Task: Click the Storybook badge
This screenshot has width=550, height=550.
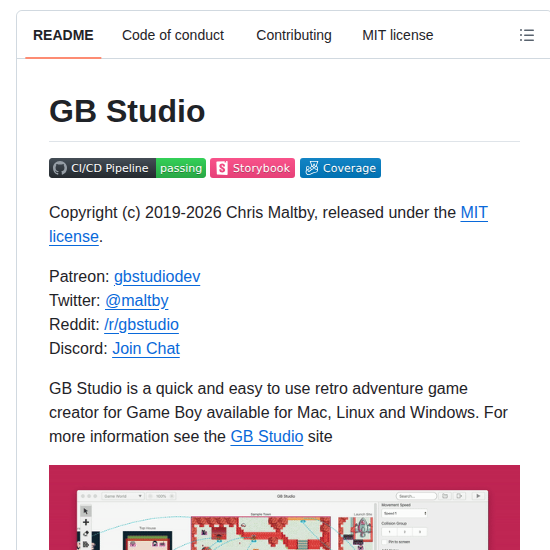Action: point(252,168)
